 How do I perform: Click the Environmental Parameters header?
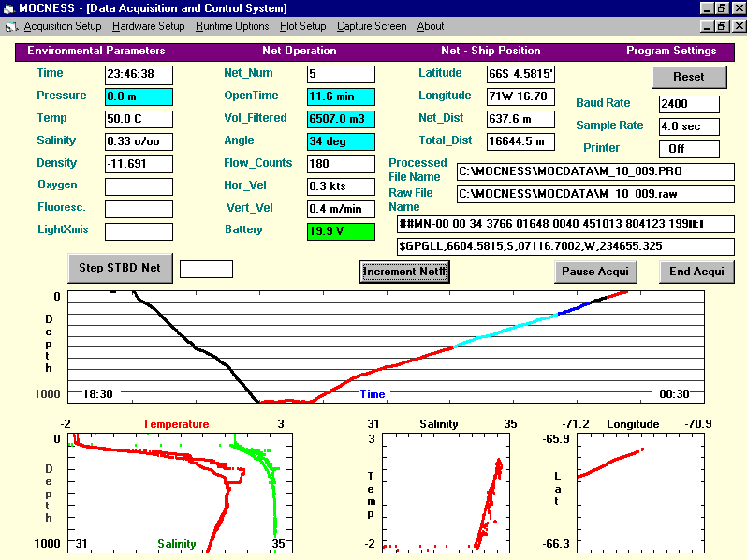tap(96, 51)
